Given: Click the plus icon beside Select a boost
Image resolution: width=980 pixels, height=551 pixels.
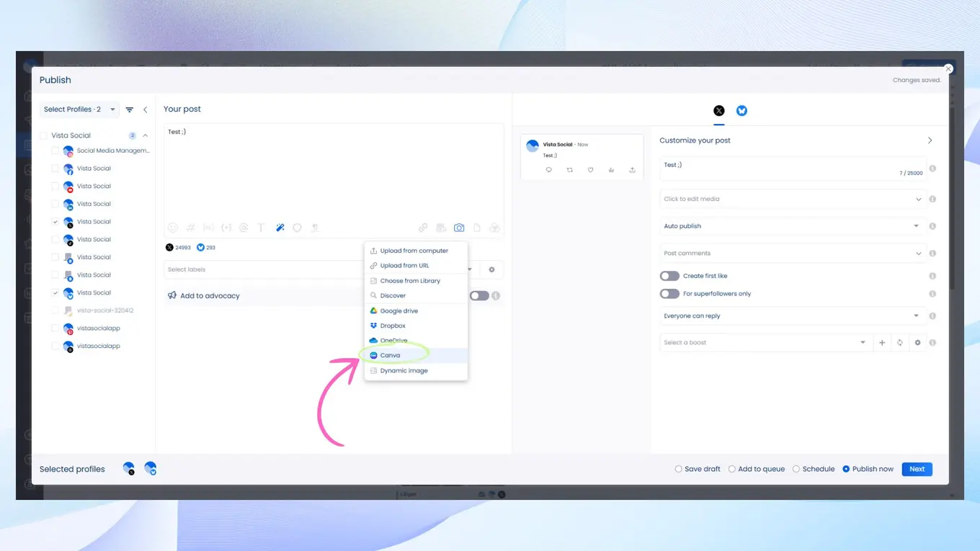Looking at the screenshot, I should click(882, 343).
